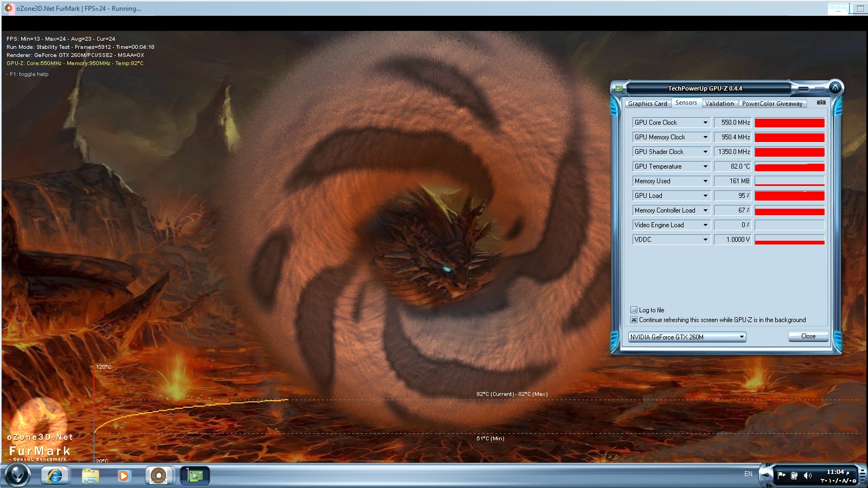Minimize the FurMark window
The width and height of the screenshot is (868, 488).
[x=839, y=9]
